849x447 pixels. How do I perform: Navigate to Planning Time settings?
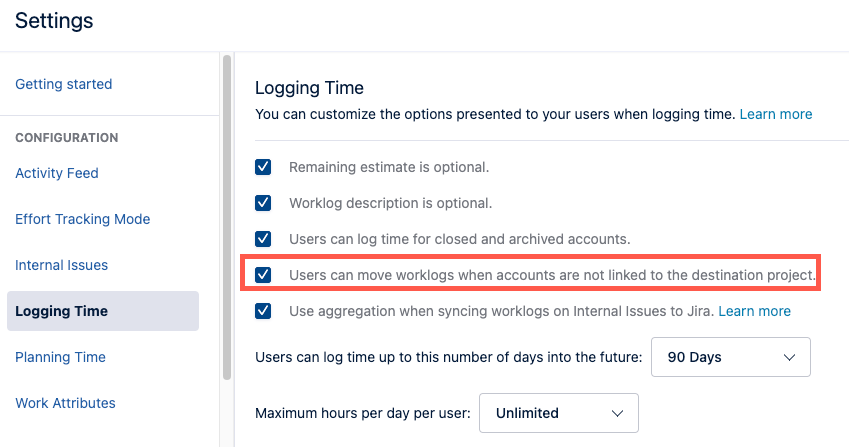60,357
